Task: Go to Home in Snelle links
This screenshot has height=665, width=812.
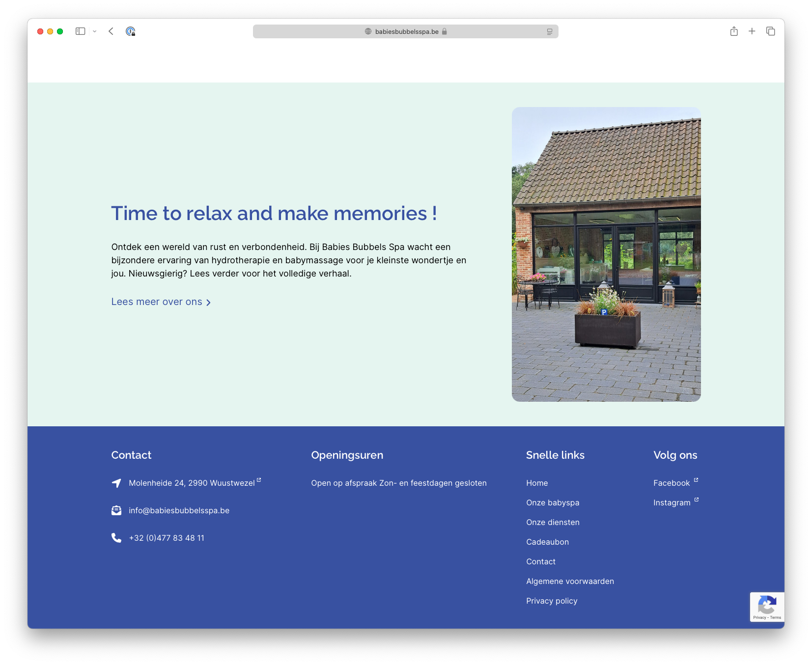Action: [537, 483]
